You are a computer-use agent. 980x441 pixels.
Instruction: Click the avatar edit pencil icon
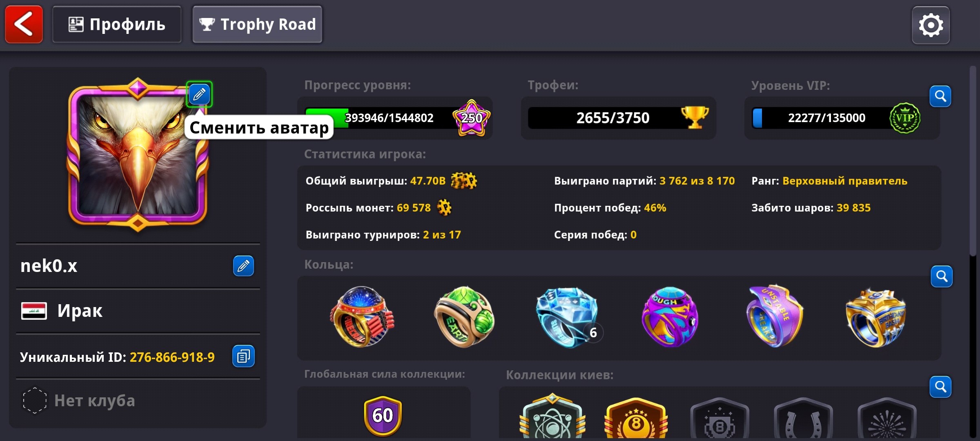(x=199, y=94)
